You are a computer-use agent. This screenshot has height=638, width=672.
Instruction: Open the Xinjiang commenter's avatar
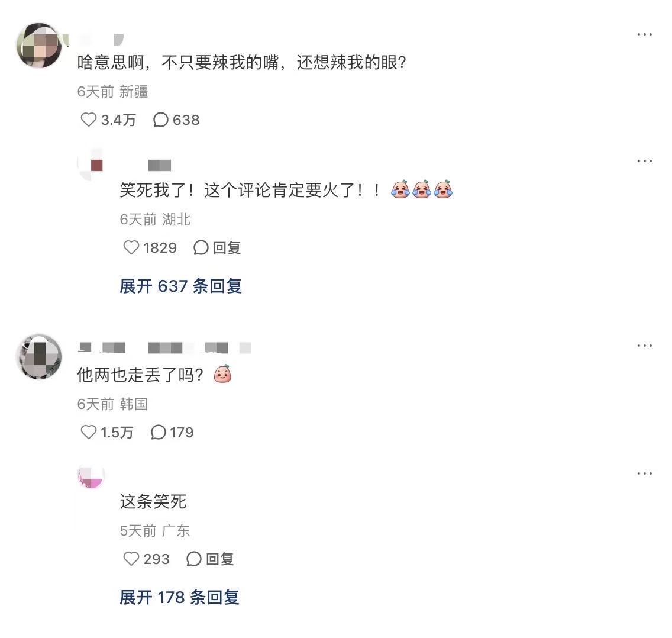[x=39, y=46]
